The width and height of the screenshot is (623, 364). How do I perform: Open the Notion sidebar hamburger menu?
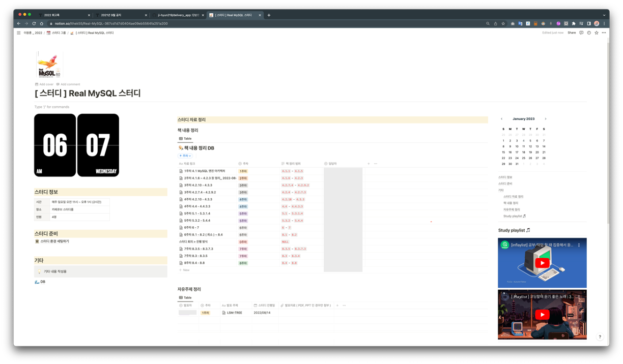tap(19, 33)
